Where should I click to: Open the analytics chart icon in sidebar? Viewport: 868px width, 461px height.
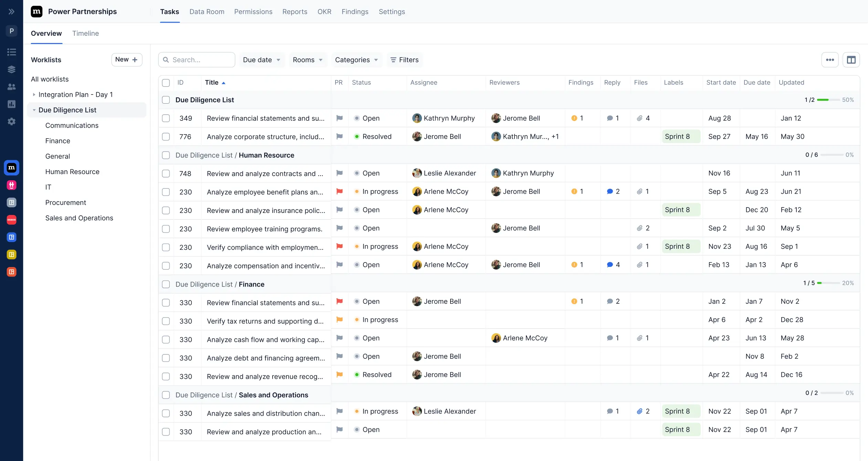click(x=11, y=104)
